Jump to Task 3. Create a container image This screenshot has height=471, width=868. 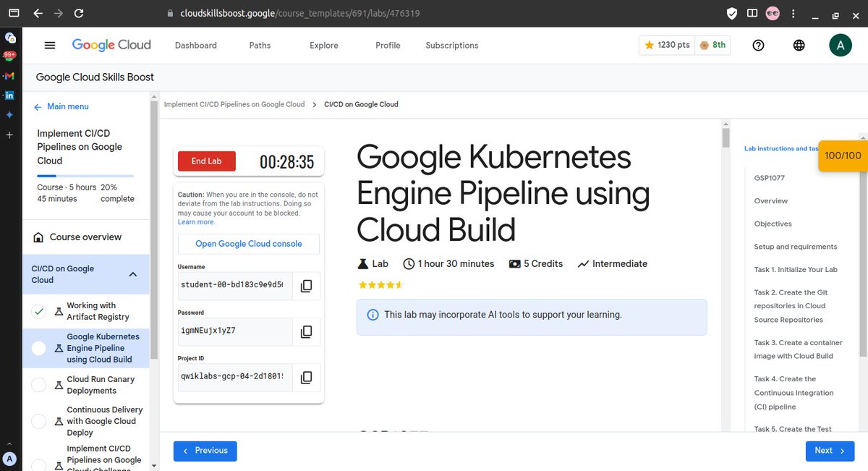(x=799, y=349)
